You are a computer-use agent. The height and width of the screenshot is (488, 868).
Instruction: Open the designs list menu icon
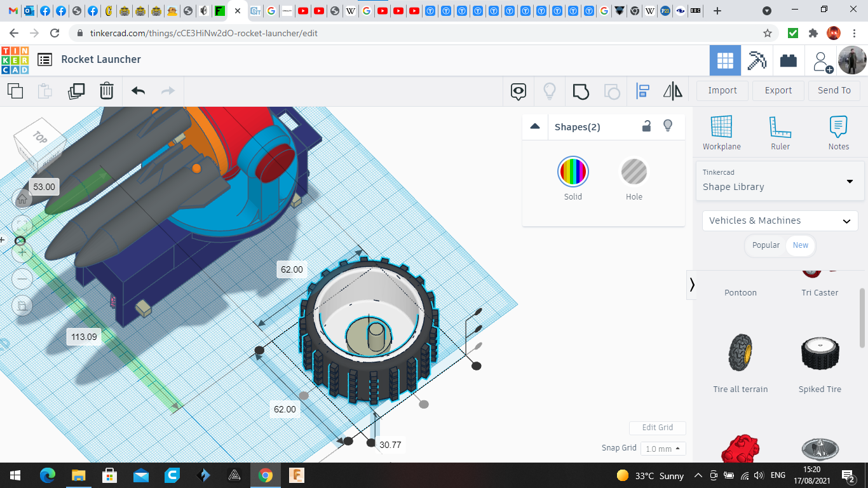point(44,60)
